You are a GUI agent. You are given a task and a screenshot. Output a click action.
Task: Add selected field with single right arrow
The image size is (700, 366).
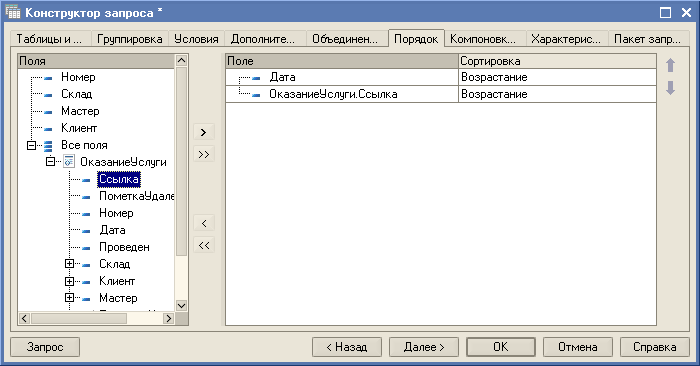pyautogui.click(x=204, y=132)
